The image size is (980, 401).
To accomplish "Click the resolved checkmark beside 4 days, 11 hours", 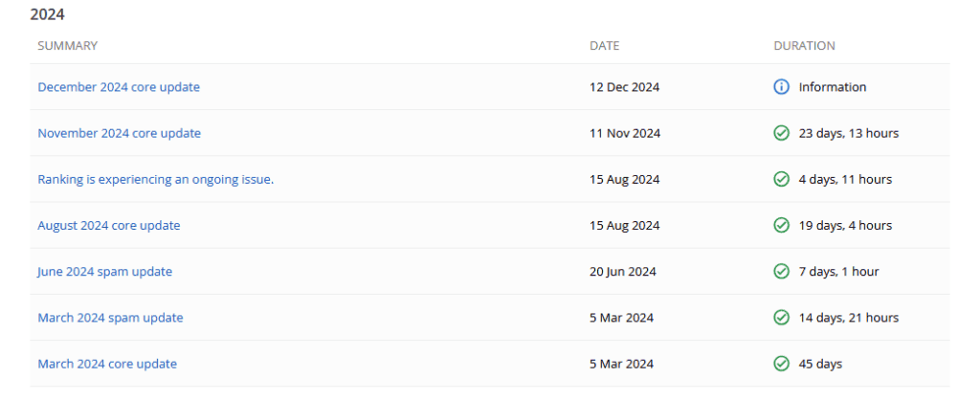I will pos(781,179).
